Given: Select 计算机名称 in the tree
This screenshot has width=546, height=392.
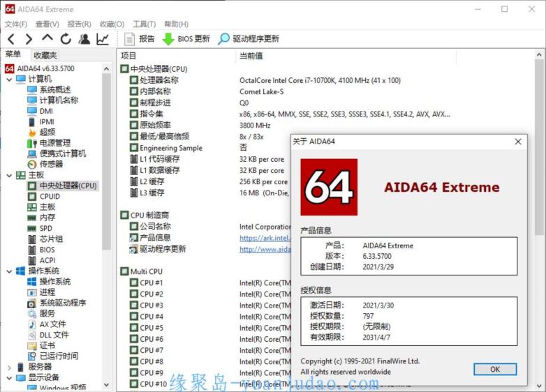Looking at the screenshot, I should tap(53, 100).
